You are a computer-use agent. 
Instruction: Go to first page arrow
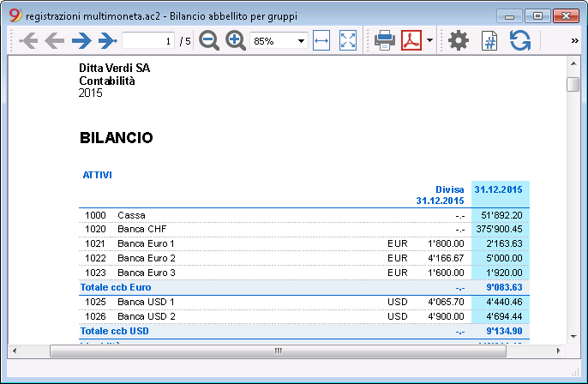[28, 40]
